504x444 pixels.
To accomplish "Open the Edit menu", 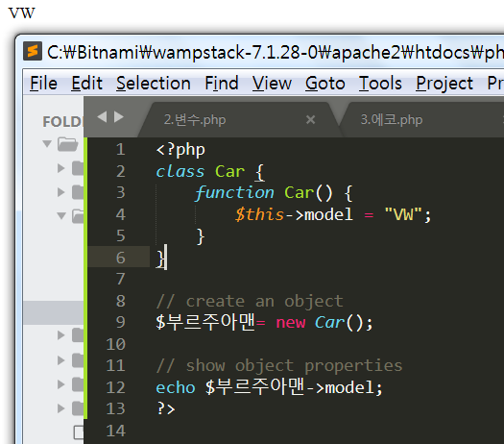I will pyautogui.click(x=86, y=84).
